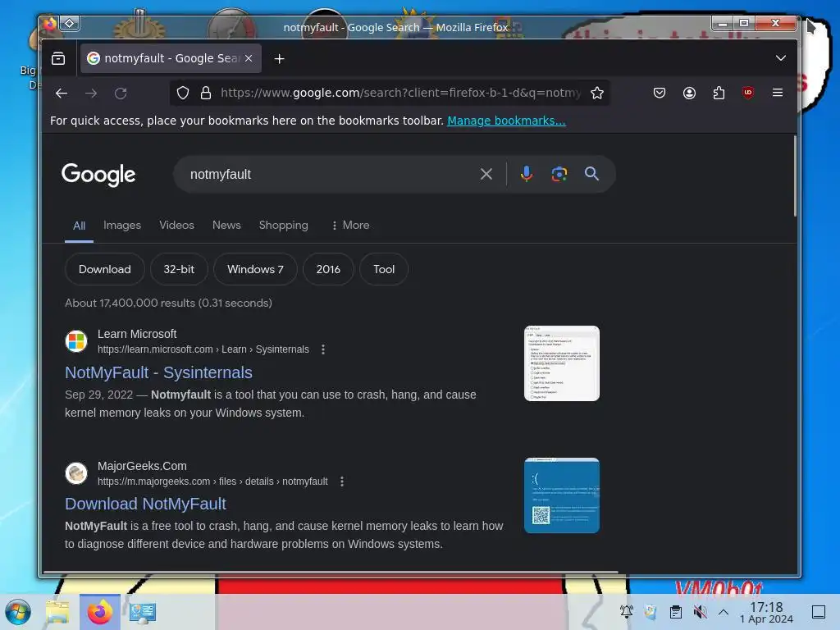The height and width of the screenshot is (630, 840).
Task: Toggle muted volume tray icon
Action: (700, 612)
